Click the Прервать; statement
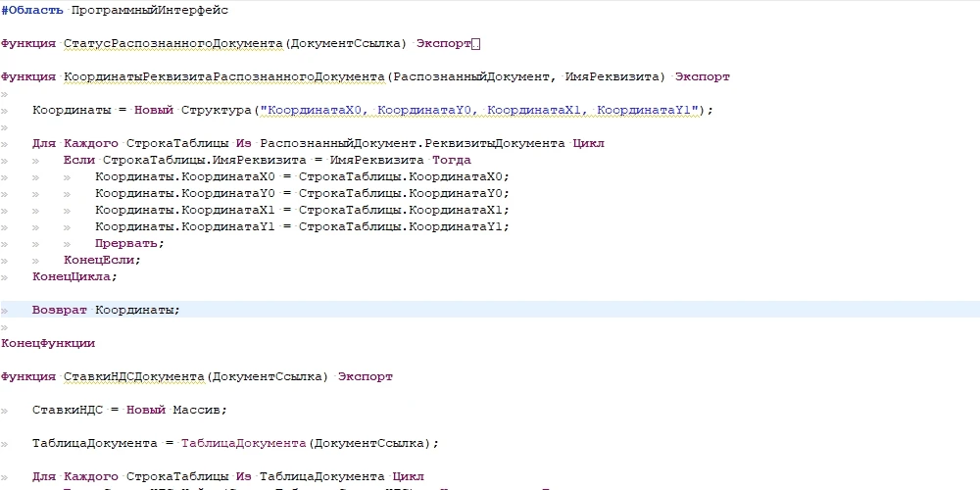Image resolution: width=980 pixels, height=490 pixels. tap(130, 243)
